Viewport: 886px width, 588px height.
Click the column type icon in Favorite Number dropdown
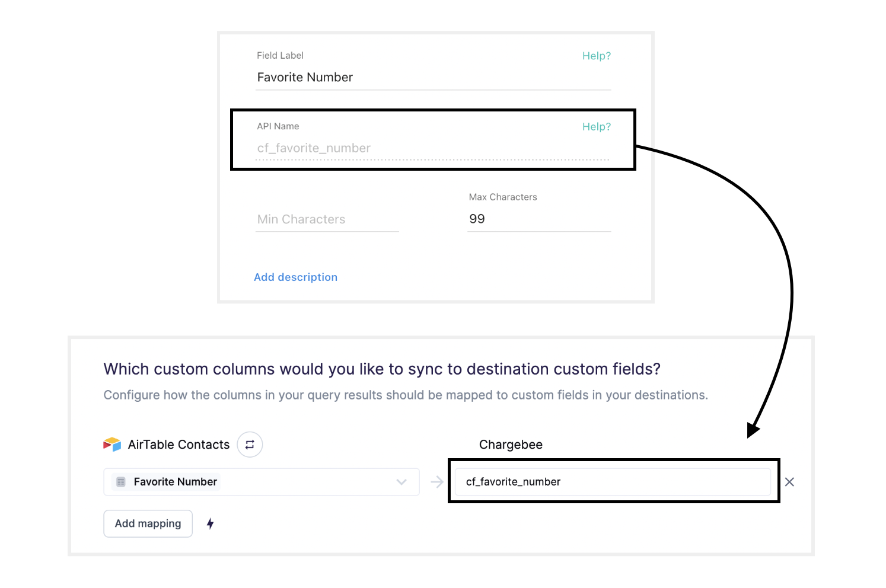(121, 482)
